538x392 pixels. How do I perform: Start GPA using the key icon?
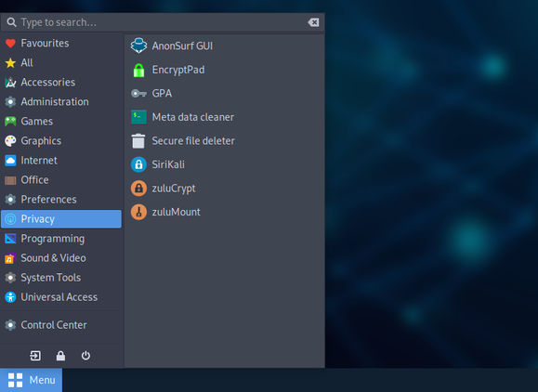point(138,93)
